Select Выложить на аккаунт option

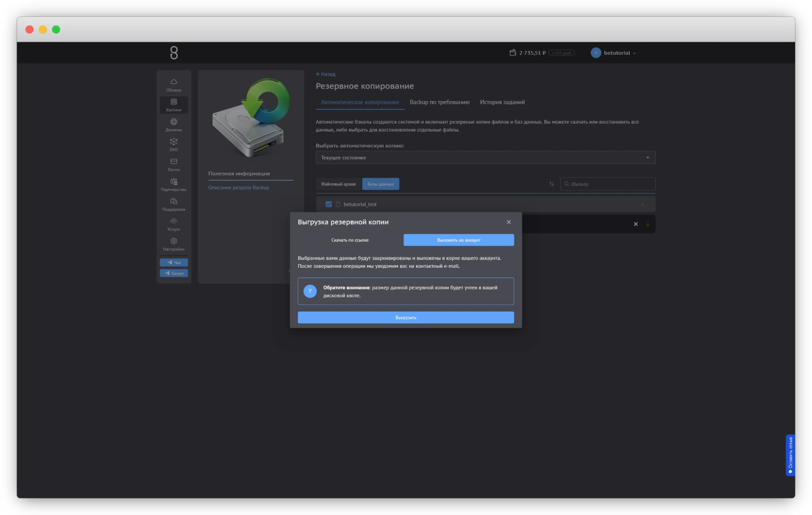tap(458, 240)
